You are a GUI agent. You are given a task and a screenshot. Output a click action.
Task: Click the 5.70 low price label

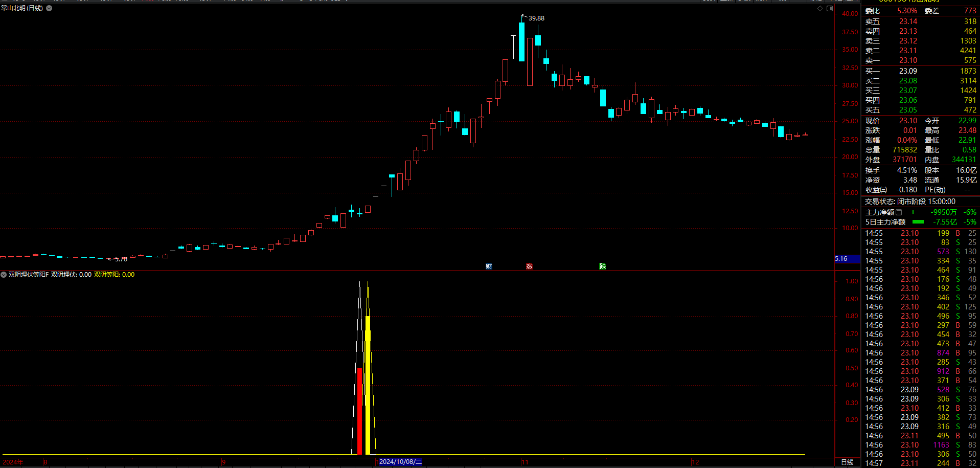click(x=121, y=259)
